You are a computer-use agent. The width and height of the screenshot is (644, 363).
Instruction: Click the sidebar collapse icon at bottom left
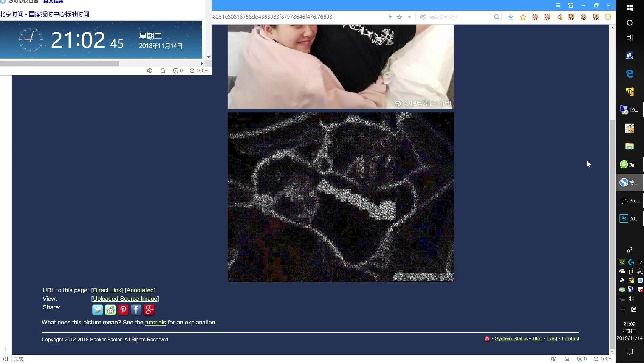click(5, 359)
